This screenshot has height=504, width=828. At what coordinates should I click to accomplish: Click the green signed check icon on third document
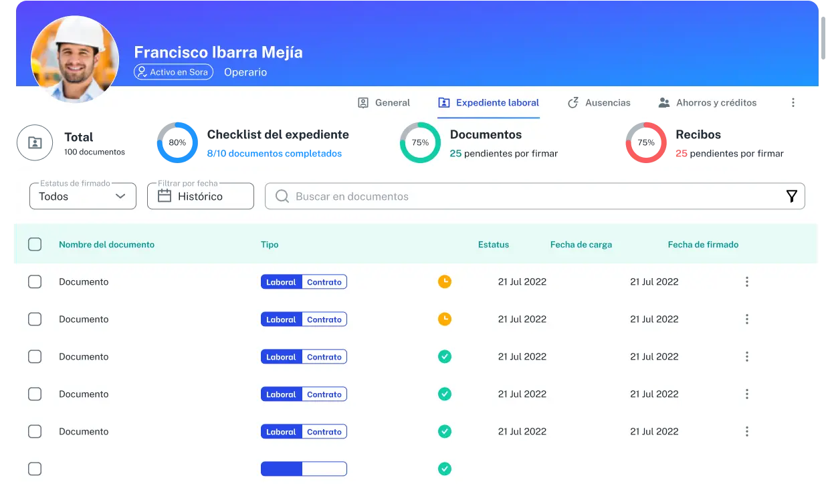445,356
